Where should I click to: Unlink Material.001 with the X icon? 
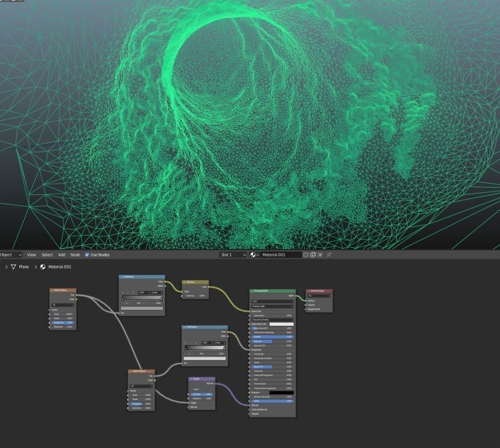point(320,255)
